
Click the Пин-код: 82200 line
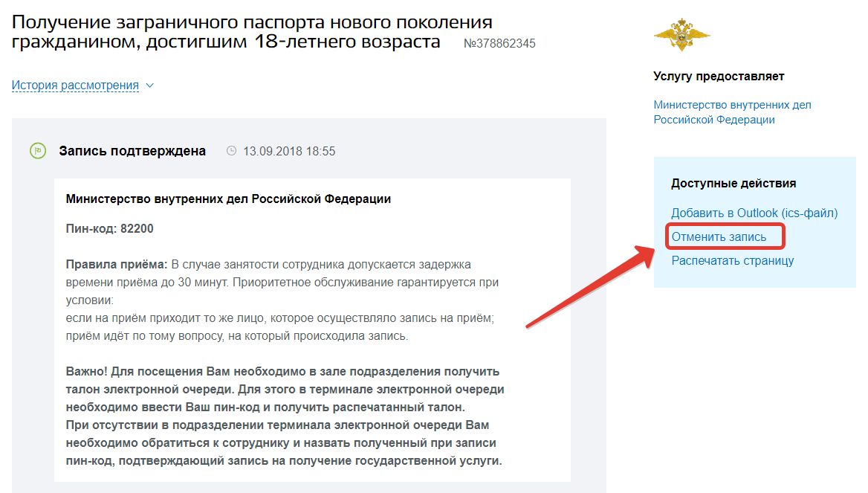coord(110,228)
